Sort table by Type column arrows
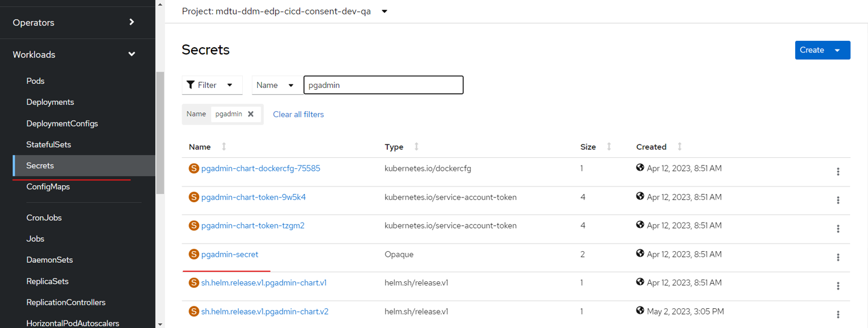 [416, 147]
